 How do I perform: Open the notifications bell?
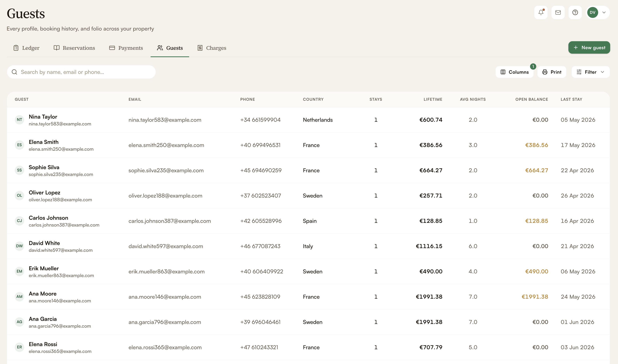click(x=541, y=12)
